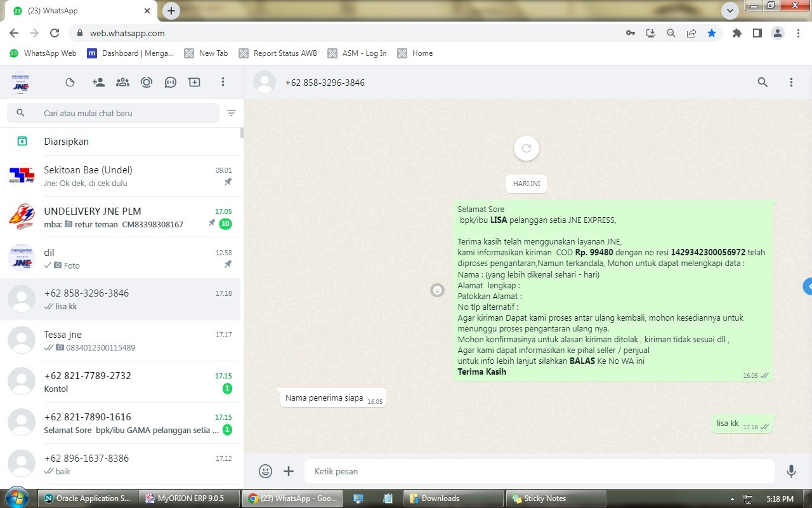Open Sticky Notes from taskbar
This screenshot has width=812, height=508.
[x=556, y=498]
